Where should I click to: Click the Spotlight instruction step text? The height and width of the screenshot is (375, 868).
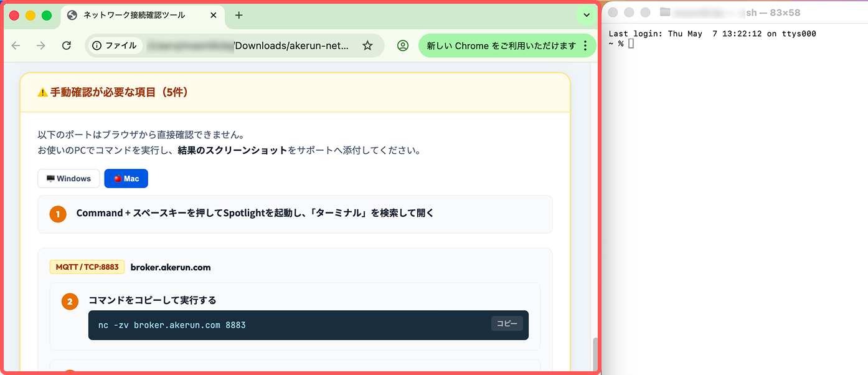(x=255, y=213)
